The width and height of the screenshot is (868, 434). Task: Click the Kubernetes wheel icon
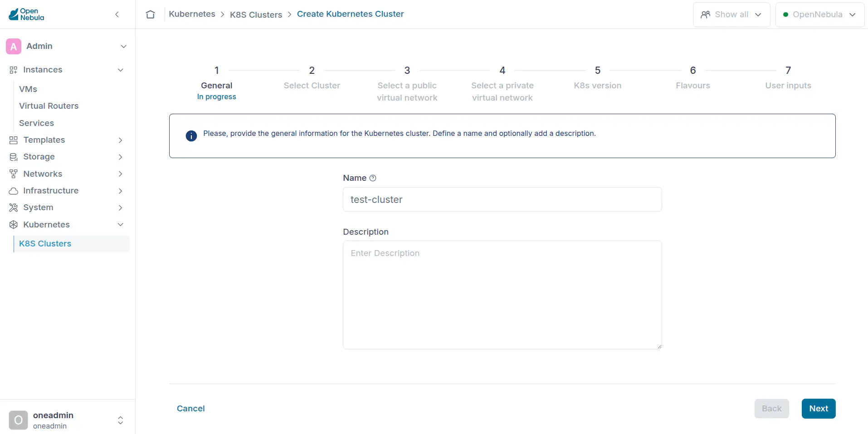pyautogui.click(x=14, y=225)
